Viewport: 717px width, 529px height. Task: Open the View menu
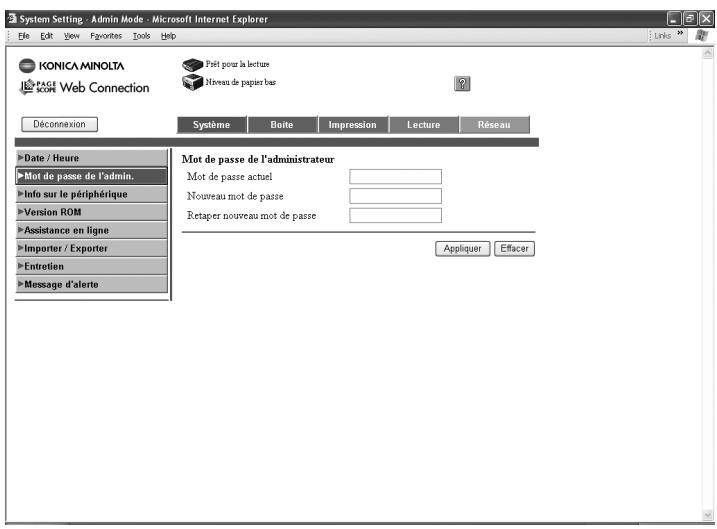71,36
